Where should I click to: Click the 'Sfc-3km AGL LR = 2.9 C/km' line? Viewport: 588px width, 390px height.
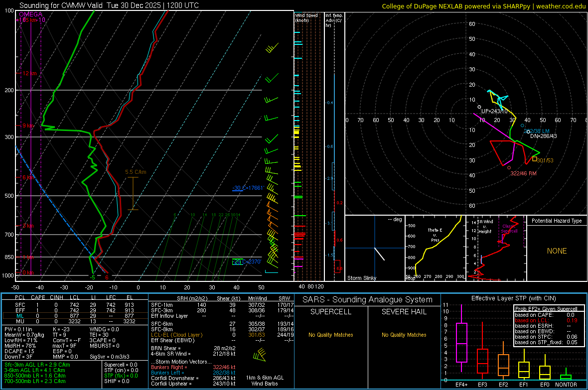[x=37, y=365]
